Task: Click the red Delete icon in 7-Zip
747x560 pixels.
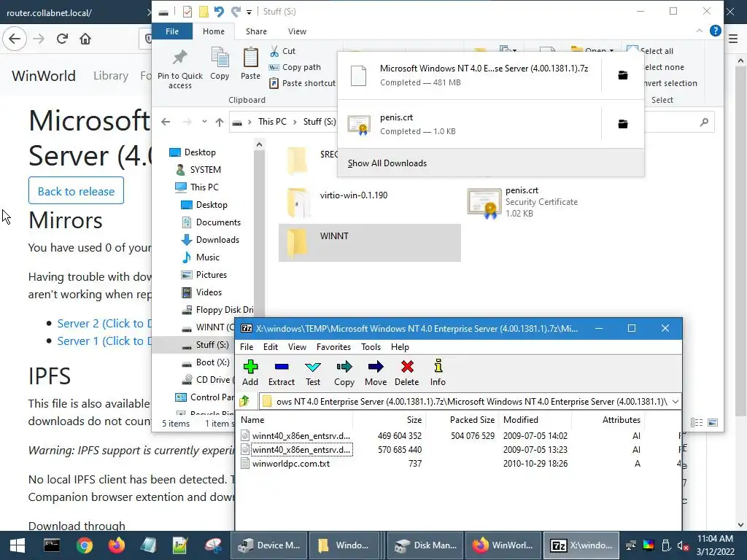Action: pos(407,373)
